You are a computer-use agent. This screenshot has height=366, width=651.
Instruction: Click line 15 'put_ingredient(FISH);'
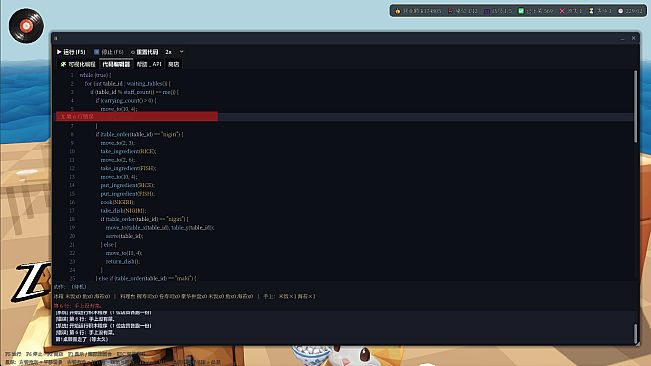point(127,194)
